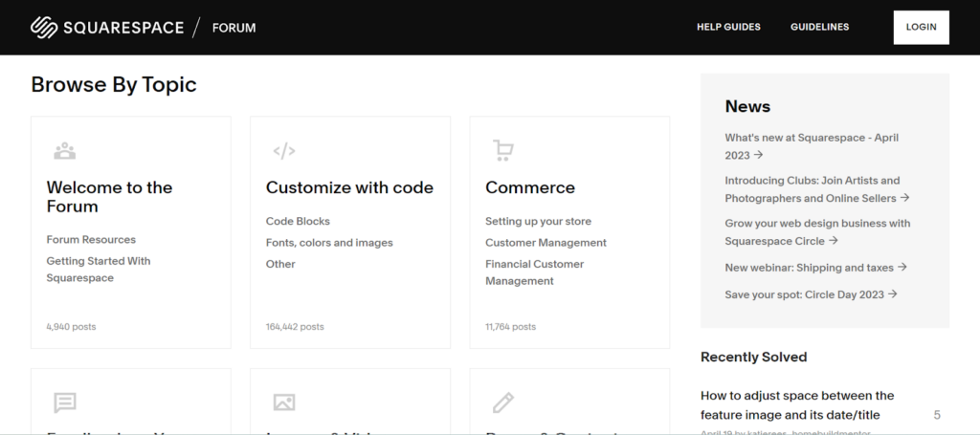
Task: Open How to adjust space between feature image post
Action: point(797,405)
